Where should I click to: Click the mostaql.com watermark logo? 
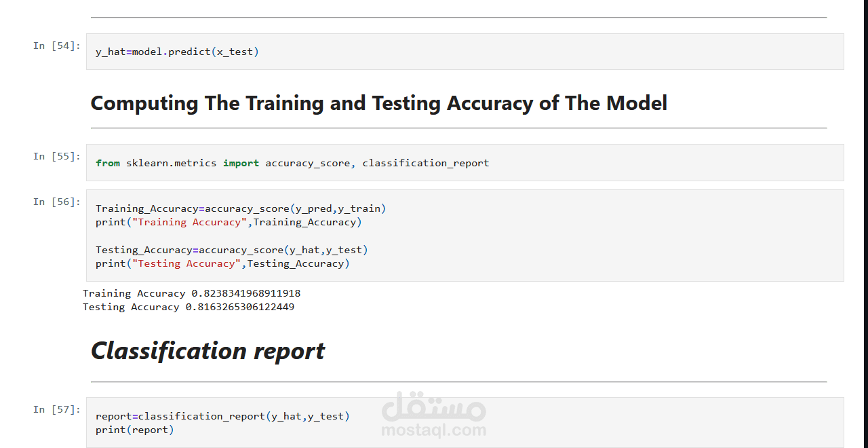[x=434, y=414]
